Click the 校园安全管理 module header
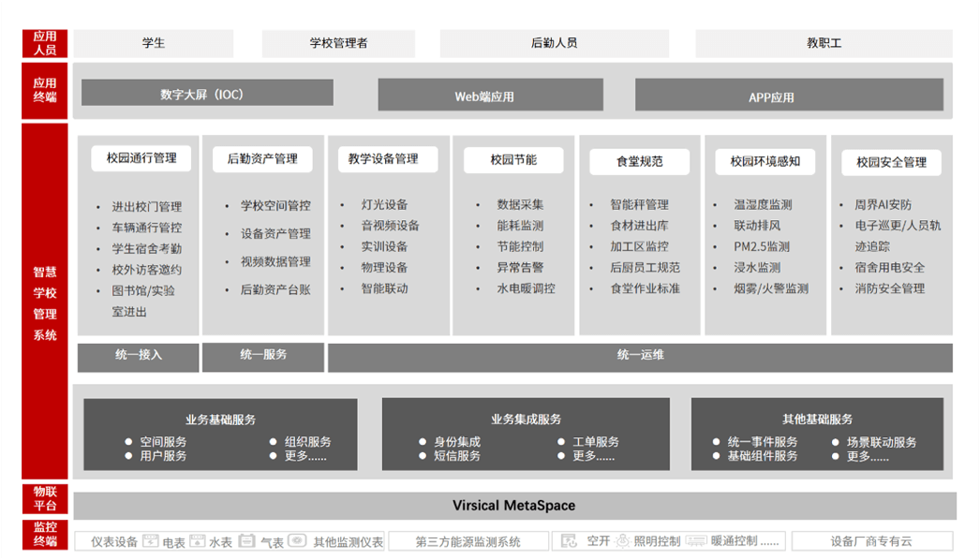 [x=891, y=163]
